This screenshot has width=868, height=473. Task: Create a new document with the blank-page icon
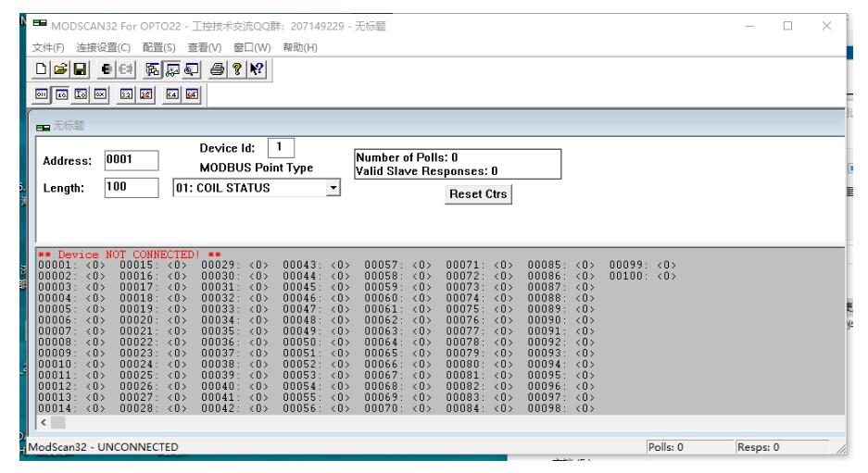pyautogui.click(x=41, y=69)
